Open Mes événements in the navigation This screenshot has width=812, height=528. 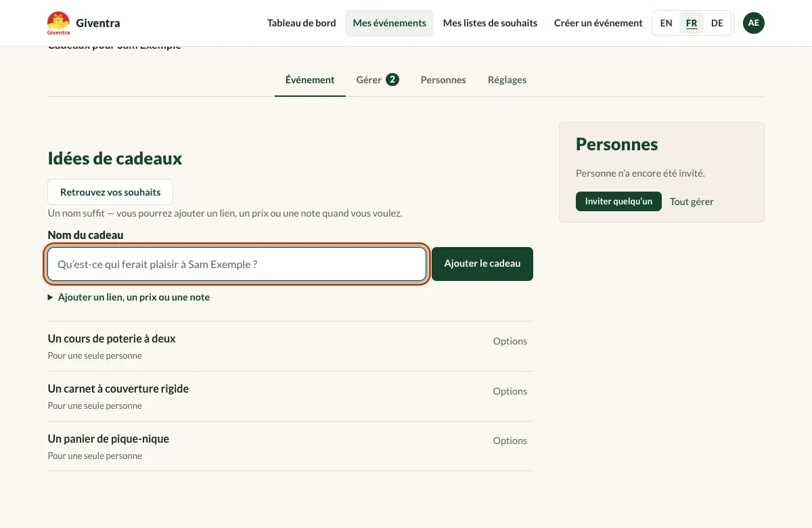click(x=390, y=23)
